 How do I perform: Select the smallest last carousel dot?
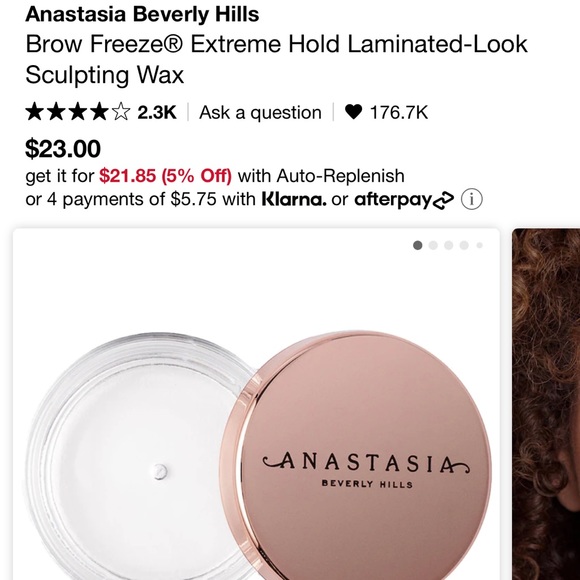[480, 245]
